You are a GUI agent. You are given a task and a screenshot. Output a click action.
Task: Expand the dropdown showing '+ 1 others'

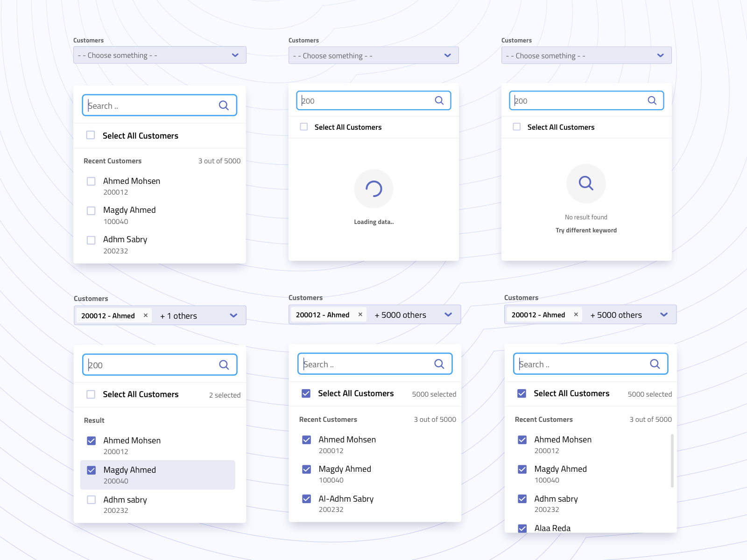(233, 315)
